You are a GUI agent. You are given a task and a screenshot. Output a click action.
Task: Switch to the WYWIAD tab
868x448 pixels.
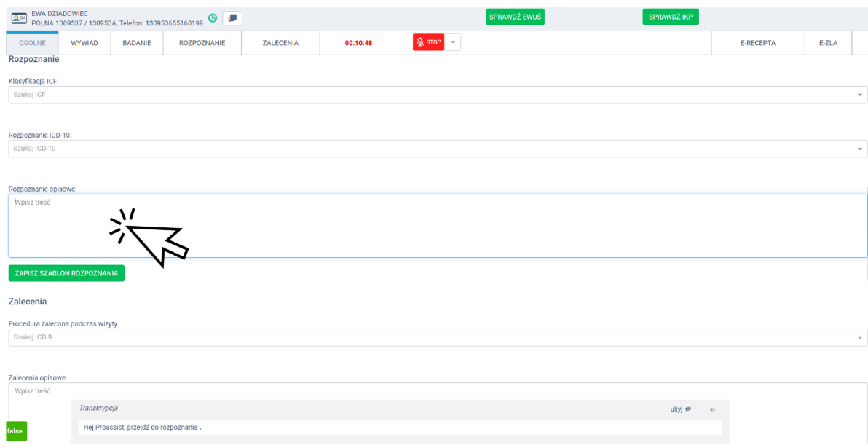[84, 43]
